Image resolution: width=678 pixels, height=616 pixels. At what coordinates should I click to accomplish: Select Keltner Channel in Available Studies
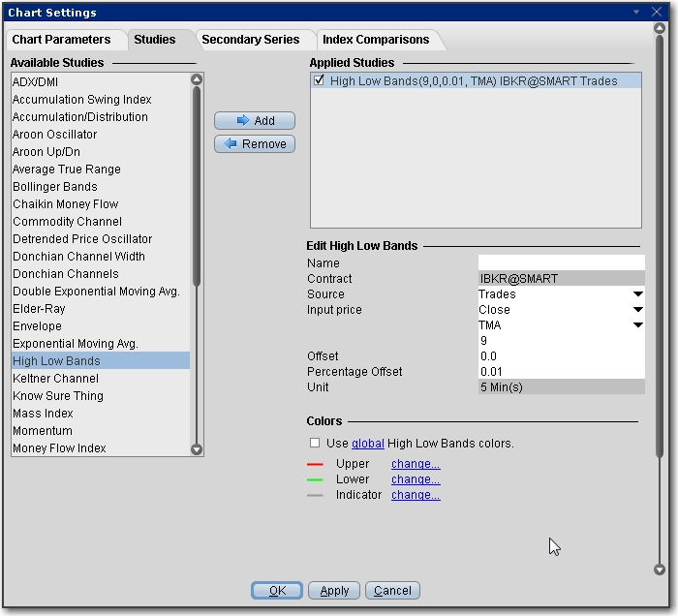coord(56,379)
